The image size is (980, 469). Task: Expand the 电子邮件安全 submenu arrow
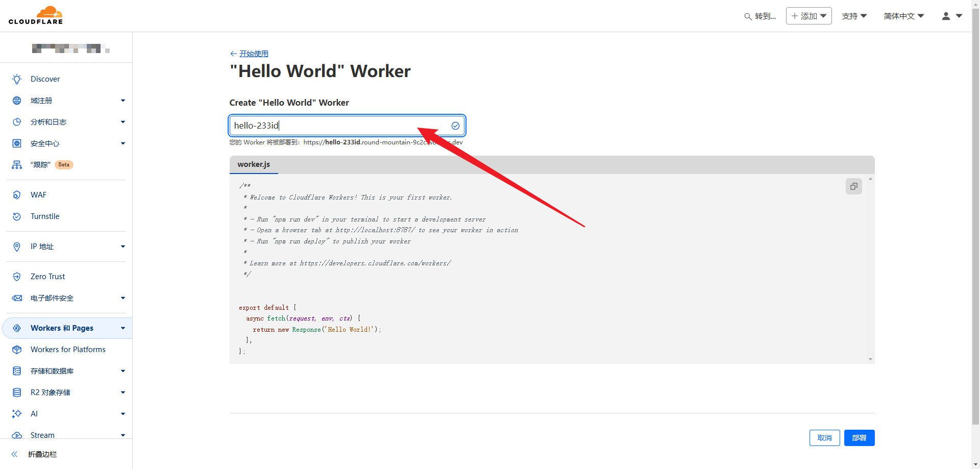pos(123,298)
